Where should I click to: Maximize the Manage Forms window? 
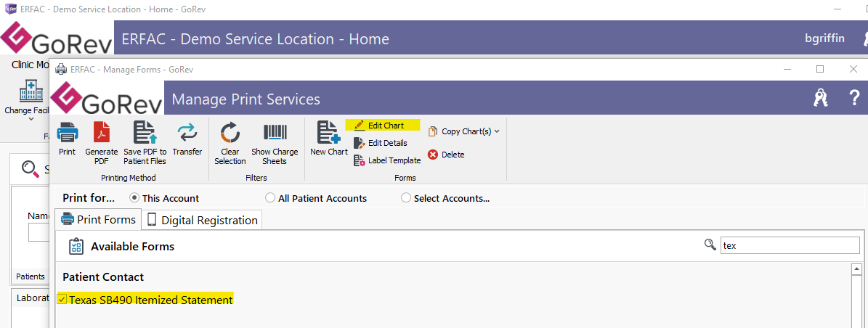[x=820, y=69]
